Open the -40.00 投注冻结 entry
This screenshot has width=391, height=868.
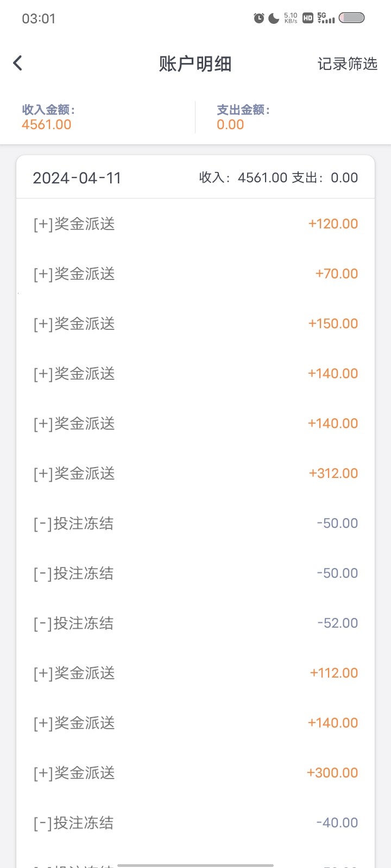tap(195, 823)
